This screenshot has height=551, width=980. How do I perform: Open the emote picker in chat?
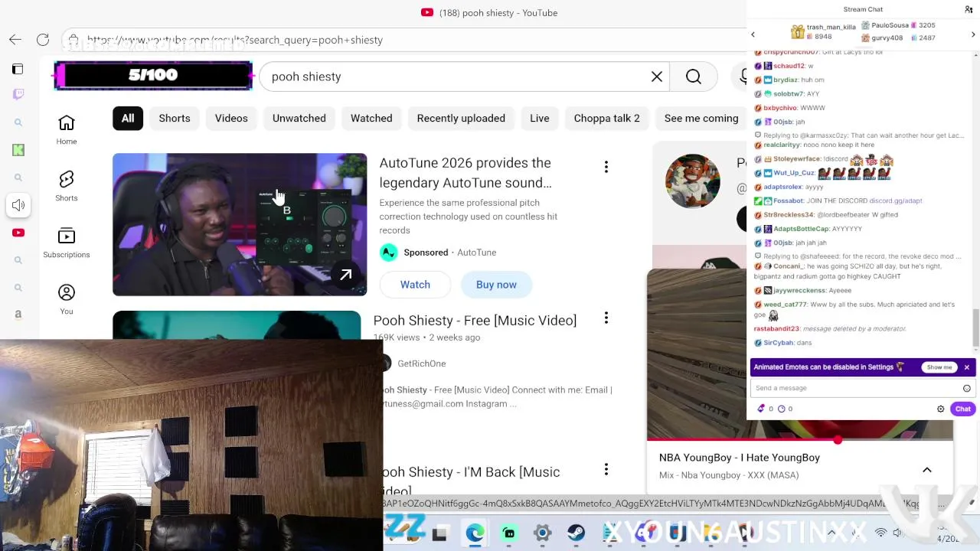966,388
